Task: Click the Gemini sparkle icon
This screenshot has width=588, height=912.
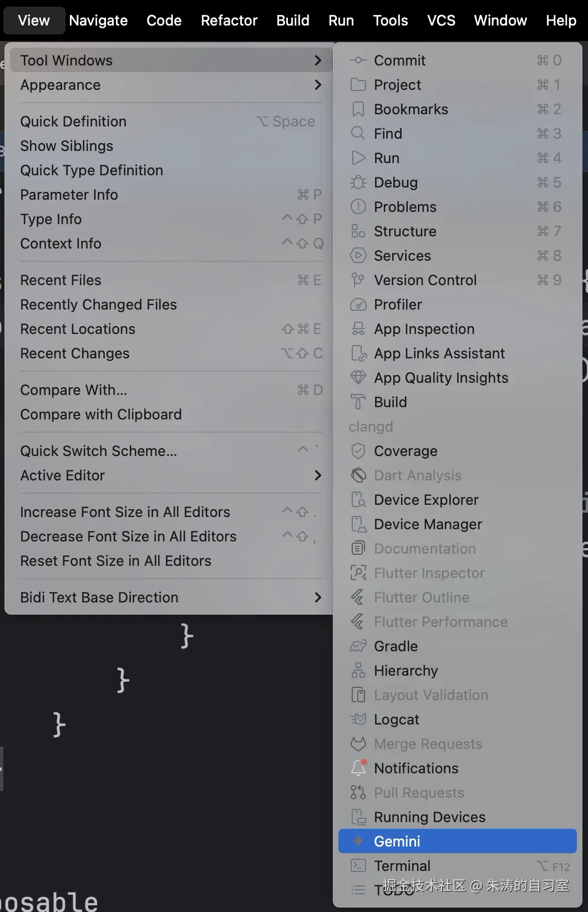Action: (358, 842)
